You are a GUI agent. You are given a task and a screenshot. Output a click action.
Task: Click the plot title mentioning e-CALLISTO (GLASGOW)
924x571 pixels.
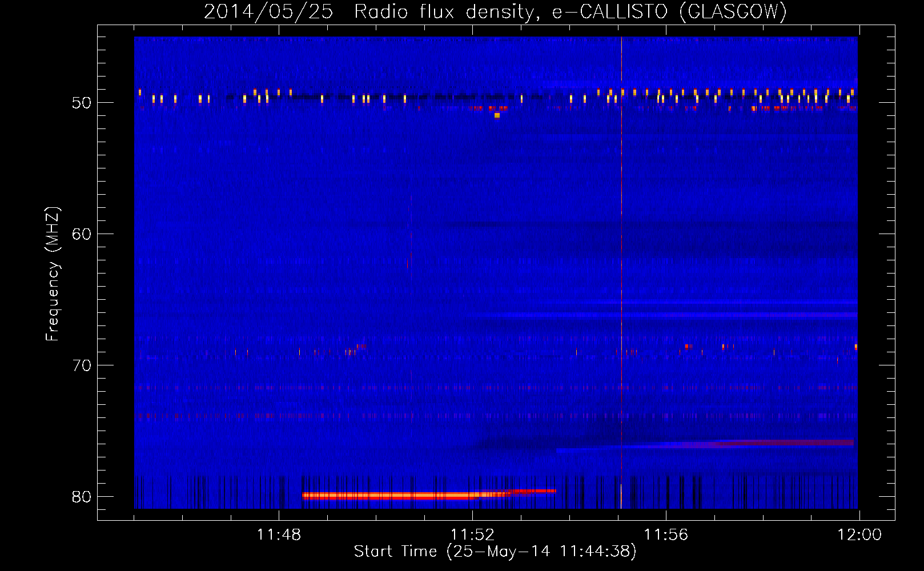(x=495, y=11)
